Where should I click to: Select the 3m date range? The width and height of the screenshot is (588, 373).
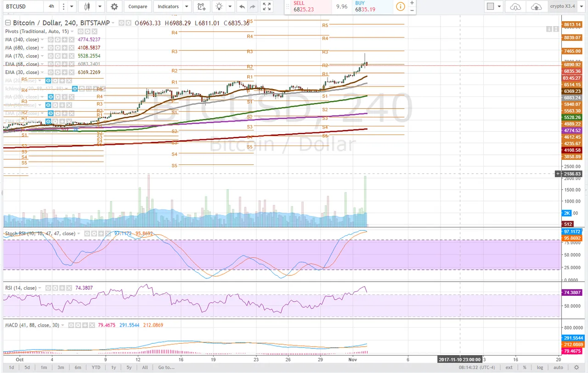coord(61,367)
